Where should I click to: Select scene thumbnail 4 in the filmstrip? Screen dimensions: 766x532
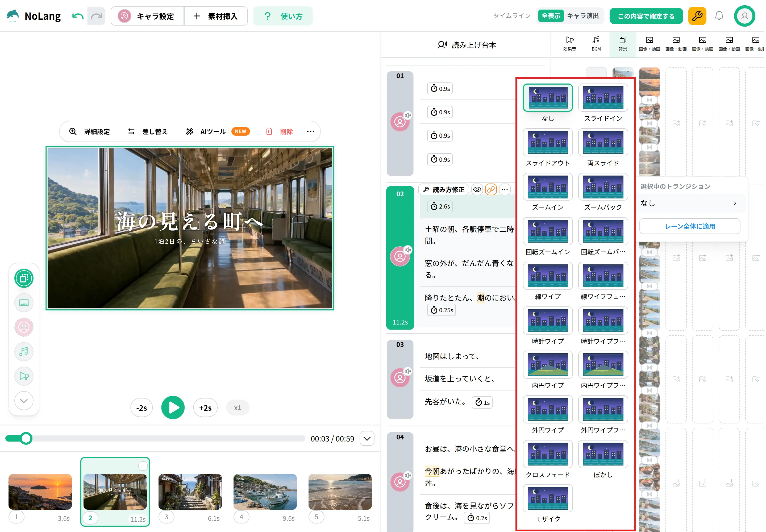coord(265,492)
